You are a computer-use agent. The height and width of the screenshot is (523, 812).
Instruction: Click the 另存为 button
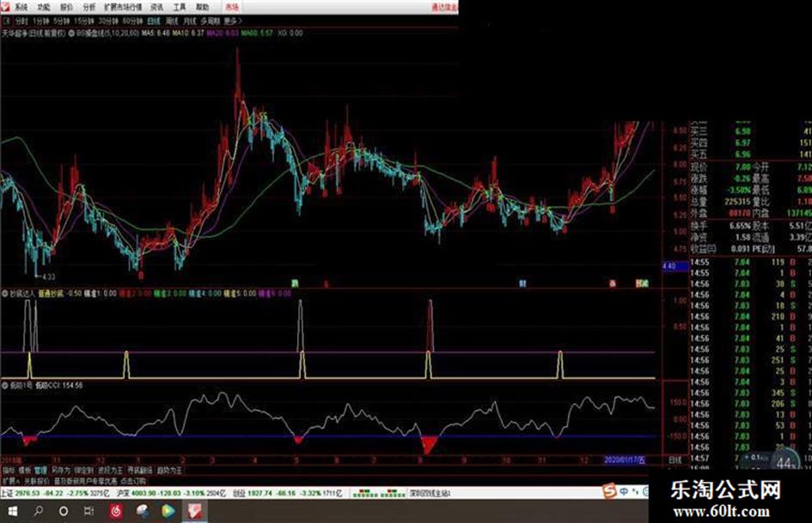(60, 470)
